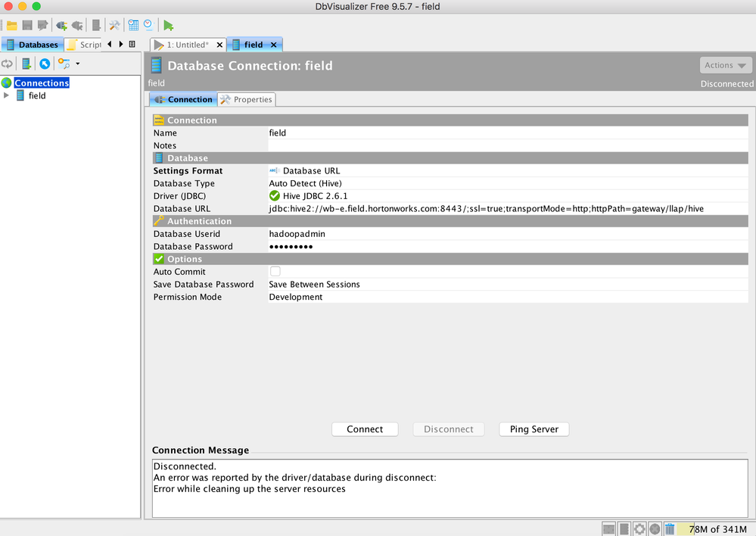Open the Actions dropdown menu
756x536 pixels.
coord(726,65)
